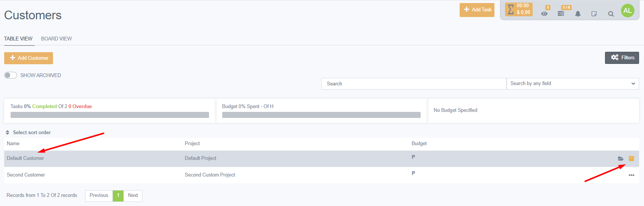Open the task list stack icon
This screenshot has height=206, width=644.
pyautogui.click(x=561, y=14)
